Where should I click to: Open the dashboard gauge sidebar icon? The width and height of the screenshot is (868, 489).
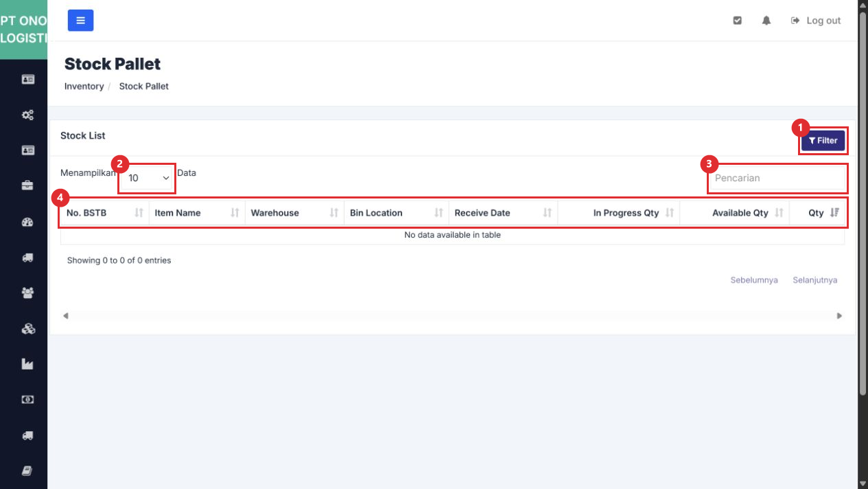click(27, 222)
